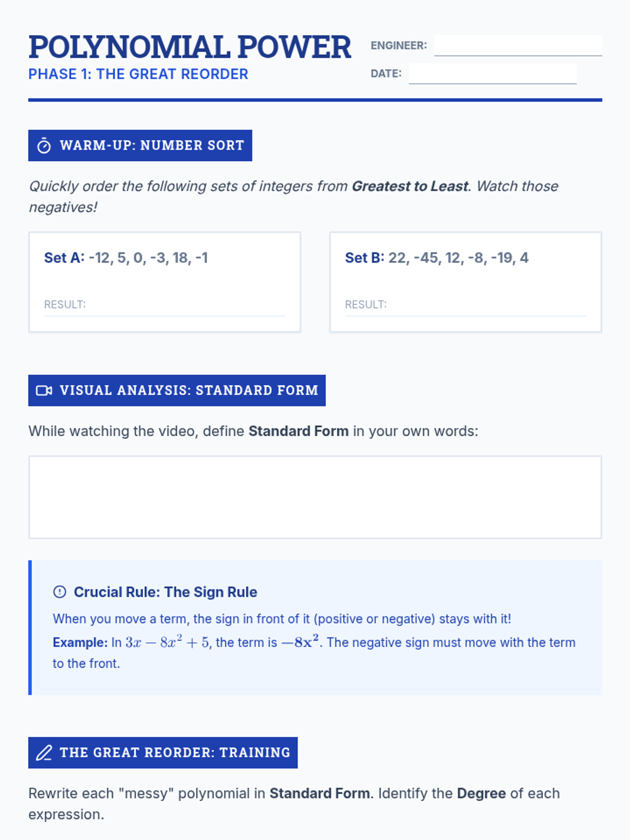Click into the Date field
The height and width of the screenshot is (840, 630).
[492, 73]
